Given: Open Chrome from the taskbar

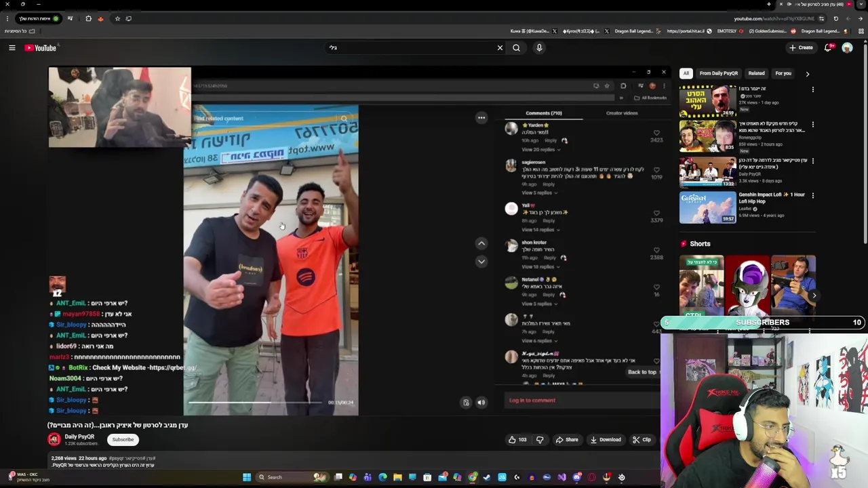Looking at the screenshot, I should click(x=473, y=477).
